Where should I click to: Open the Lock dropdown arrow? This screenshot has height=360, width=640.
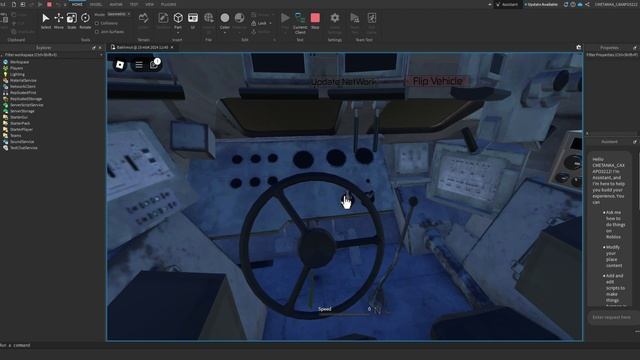(x=270, y=23)
